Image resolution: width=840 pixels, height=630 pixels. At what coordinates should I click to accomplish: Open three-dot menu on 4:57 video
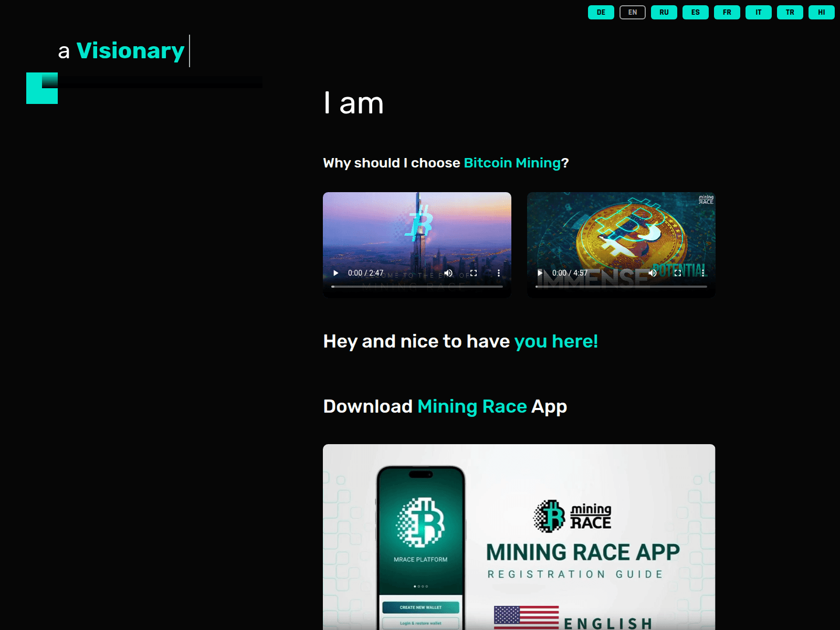(x=703, y=273)
